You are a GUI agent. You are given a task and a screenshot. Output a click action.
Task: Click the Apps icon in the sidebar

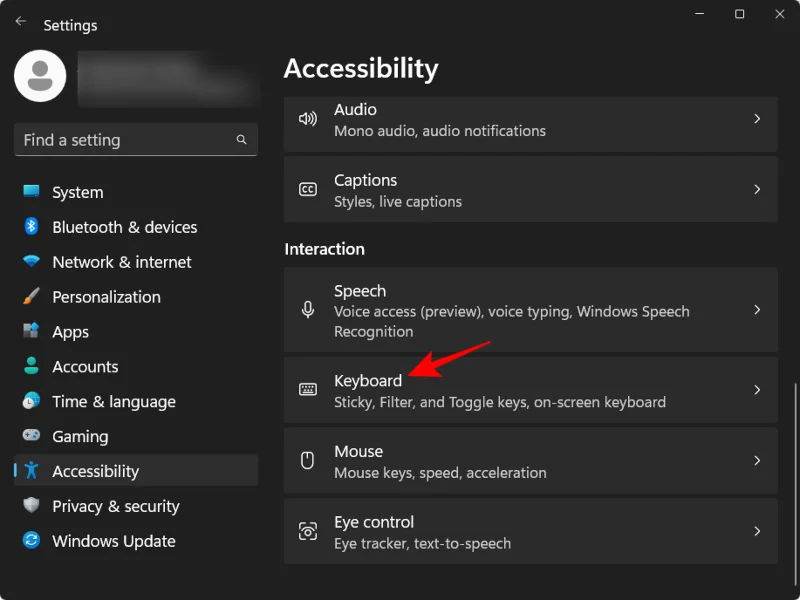(x=30, y=331)
